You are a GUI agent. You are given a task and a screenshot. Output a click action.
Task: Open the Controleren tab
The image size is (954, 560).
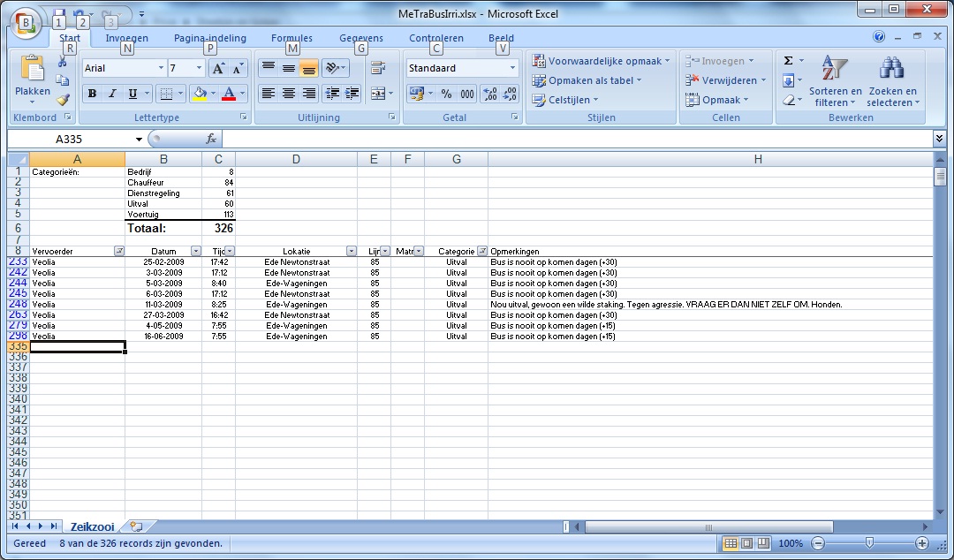point(436,38)
